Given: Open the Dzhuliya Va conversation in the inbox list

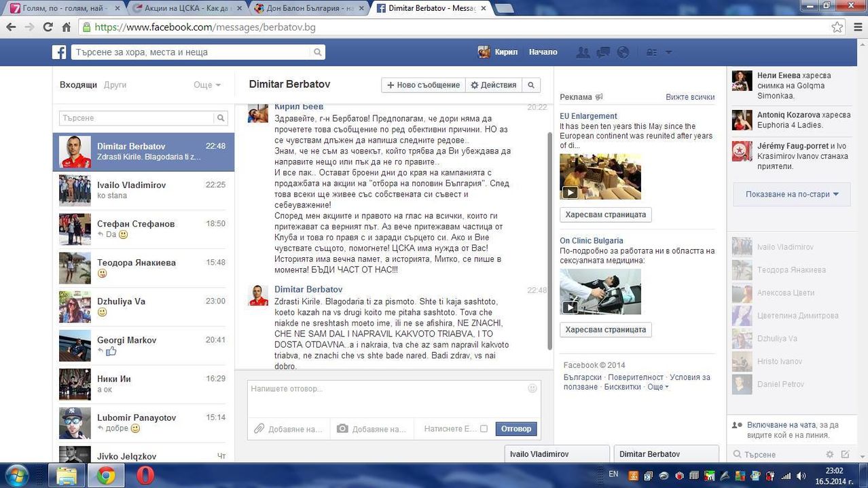Looking at the screenshot, I should pos(143,307).
